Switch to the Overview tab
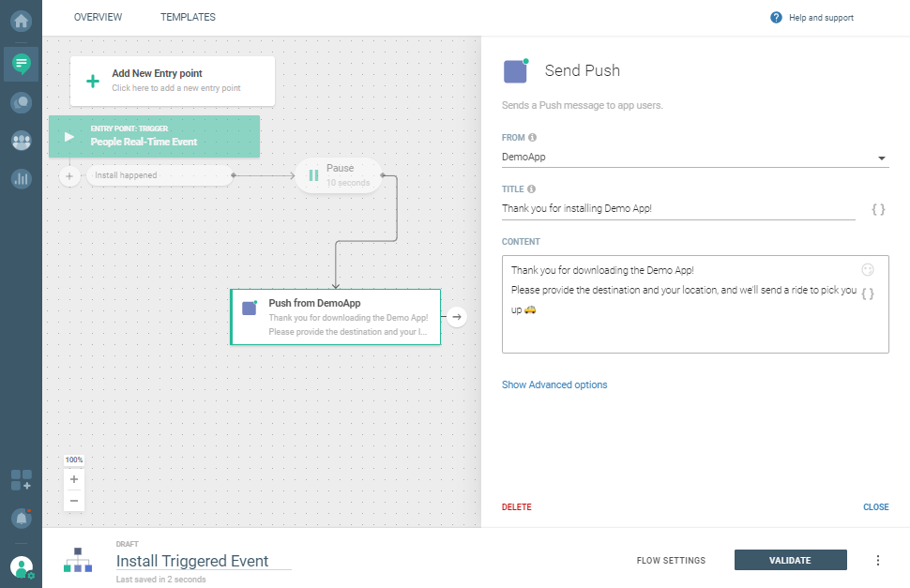Screen dimensions: 910x588 coord(98,17)
